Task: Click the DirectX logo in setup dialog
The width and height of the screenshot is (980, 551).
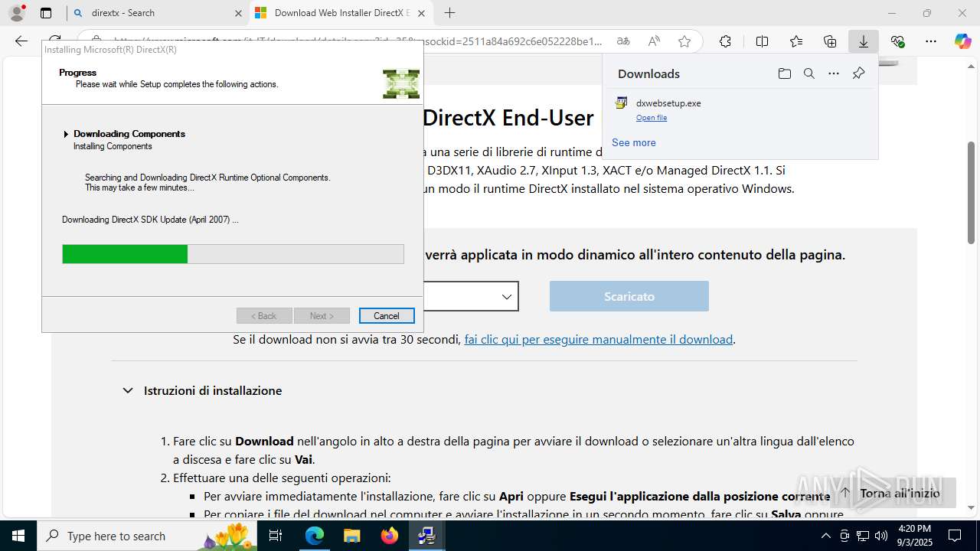Action: coord(401,83)
